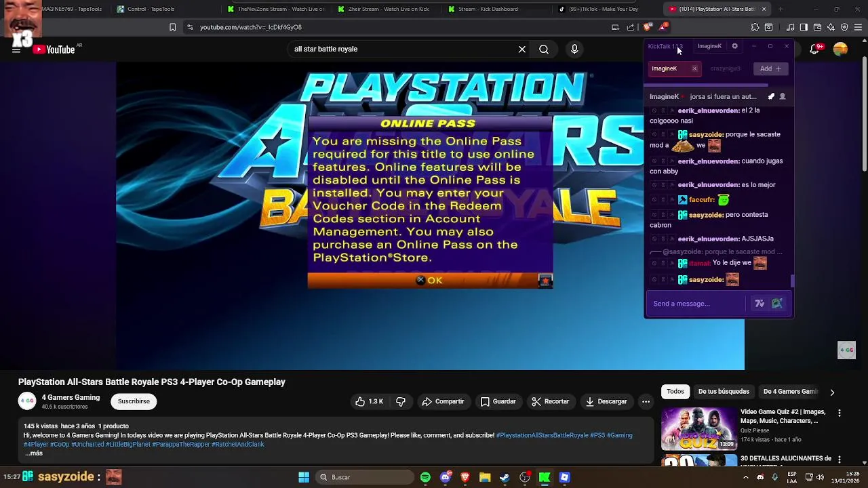This screenshot has width=868, height=488.
Task: Open the Kick emote picker in KickTalk
Action: pyautogui.click(x=777, y=304)
